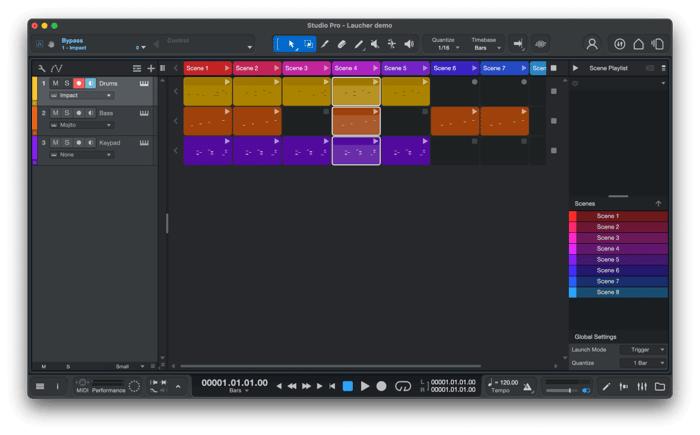Open the Launch Mode Trigger dropdown
Viewport: 700px width, 435px height.
[x=640, y=349]
